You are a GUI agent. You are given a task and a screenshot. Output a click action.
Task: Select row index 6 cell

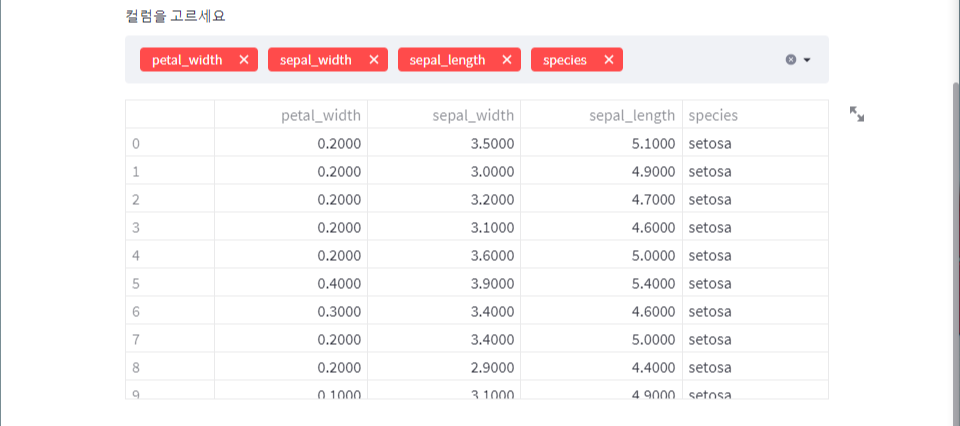170,311
